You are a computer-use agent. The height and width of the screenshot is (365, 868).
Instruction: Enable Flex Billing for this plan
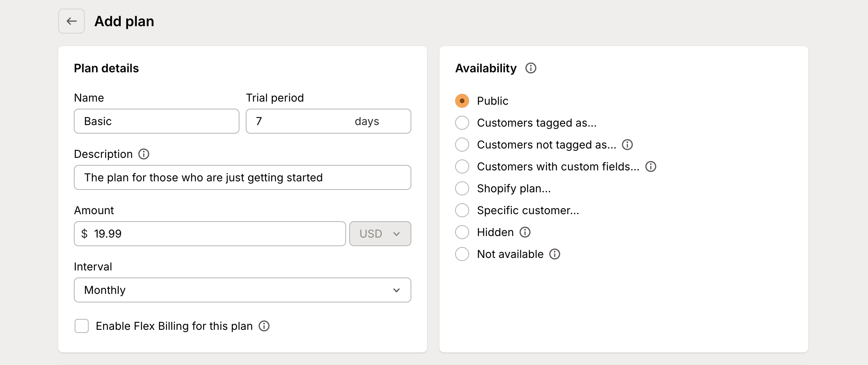(82, 326)
